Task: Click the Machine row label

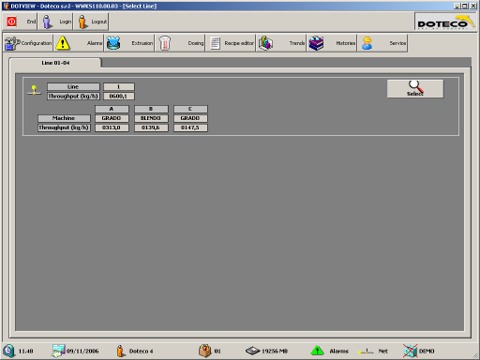Action: click(x=64, y=118)
